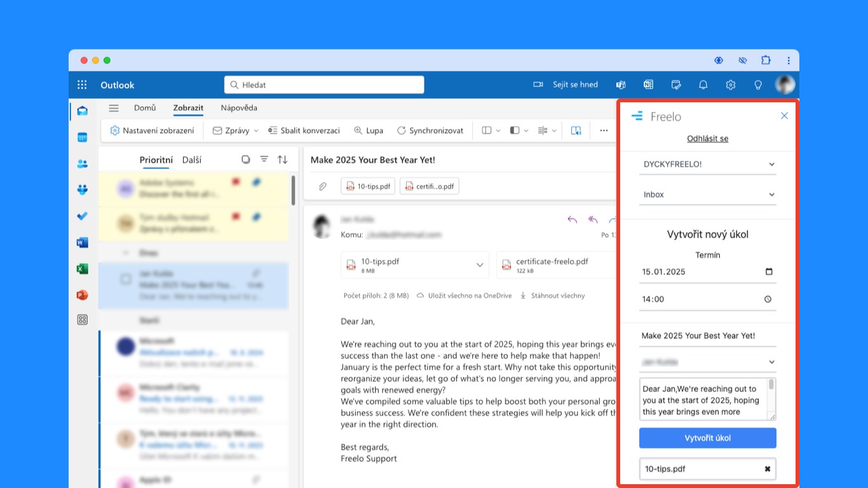This screenshot has width=868, height=488.
Task: Sort the message list with arrows
Action: coord(283,159)
